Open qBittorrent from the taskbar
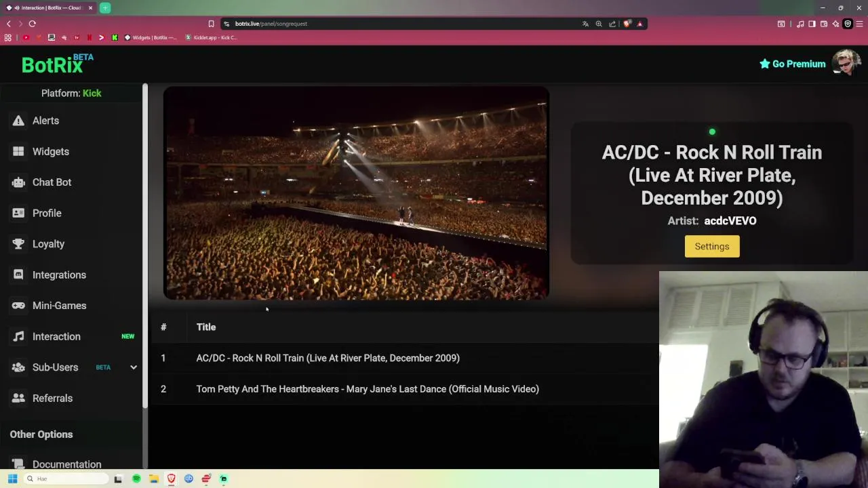The image size is (868, 488). tap(189, 479)
